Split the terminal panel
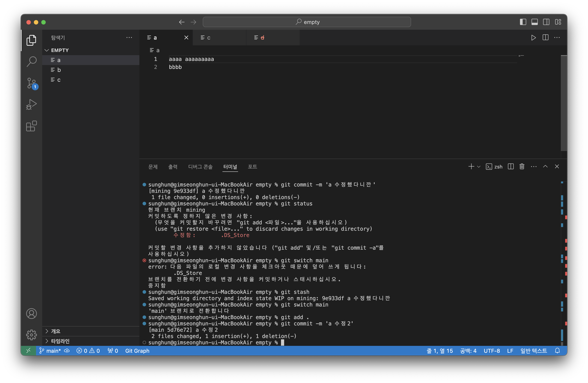The height and width of the screenshot is (383, 588). coord(511,167)
